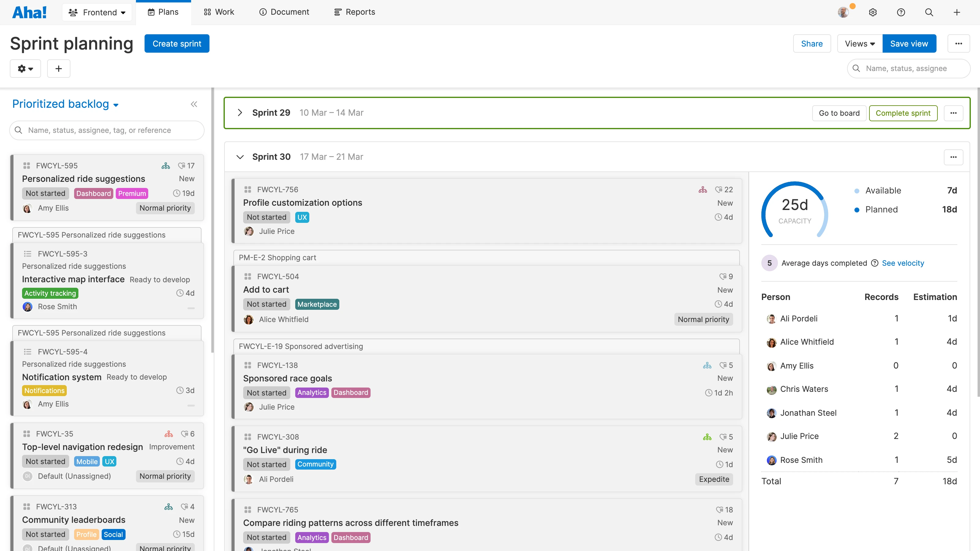980x551 pixels.
Task: Click the plus icon in top bar
Action: 956,12
